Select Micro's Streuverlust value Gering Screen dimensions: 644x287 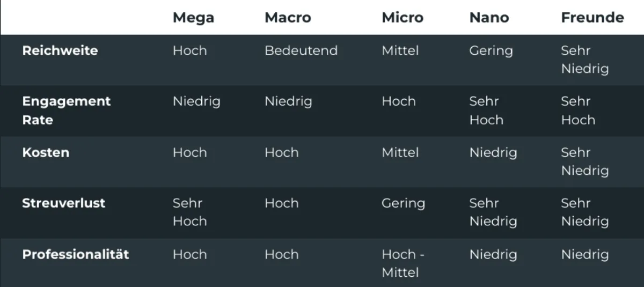[403, 203]
